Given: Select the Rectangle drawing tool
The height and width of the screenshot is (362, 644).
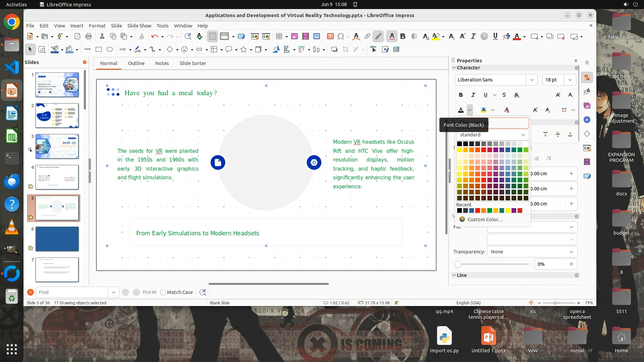Looking at the screenshot, I should tap(99, 50).
